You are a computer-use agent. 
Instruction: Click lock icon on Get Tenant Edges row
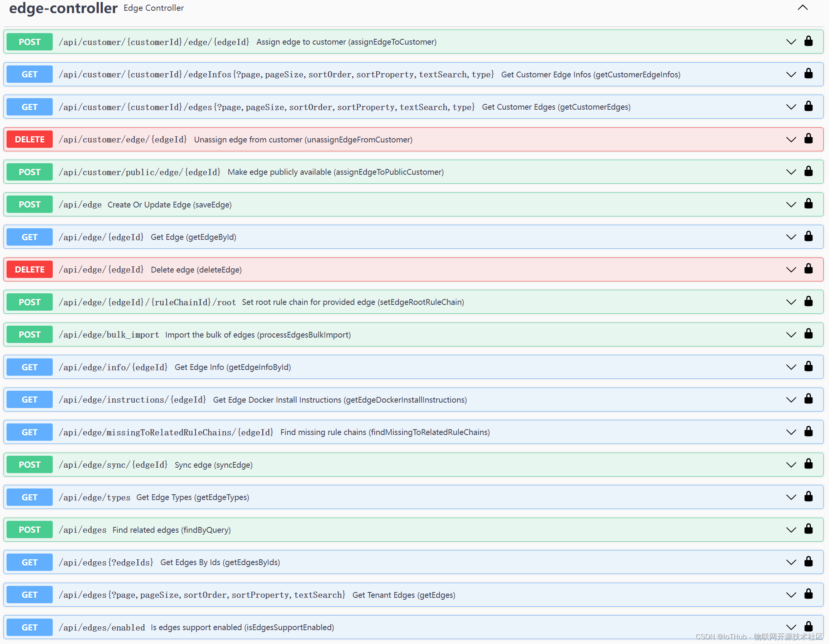coord(808,594)
